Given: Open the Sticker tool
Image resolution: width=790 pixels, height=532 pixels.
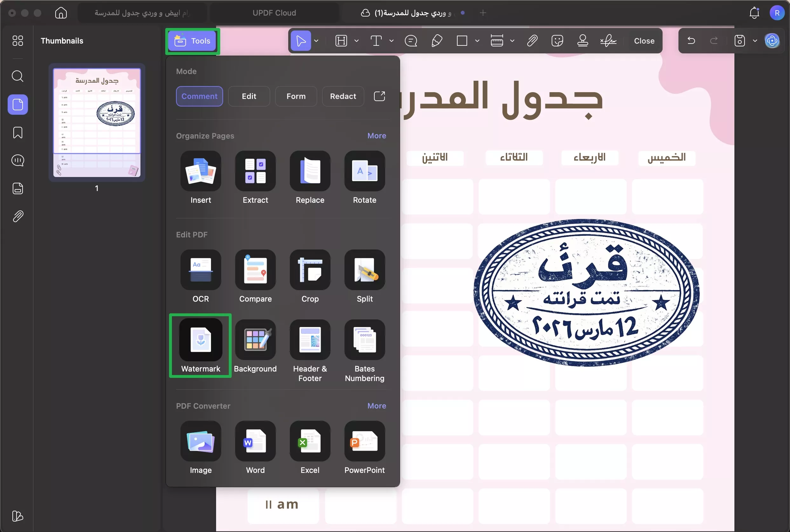Looking at the screenshot, I should [557, 41].
